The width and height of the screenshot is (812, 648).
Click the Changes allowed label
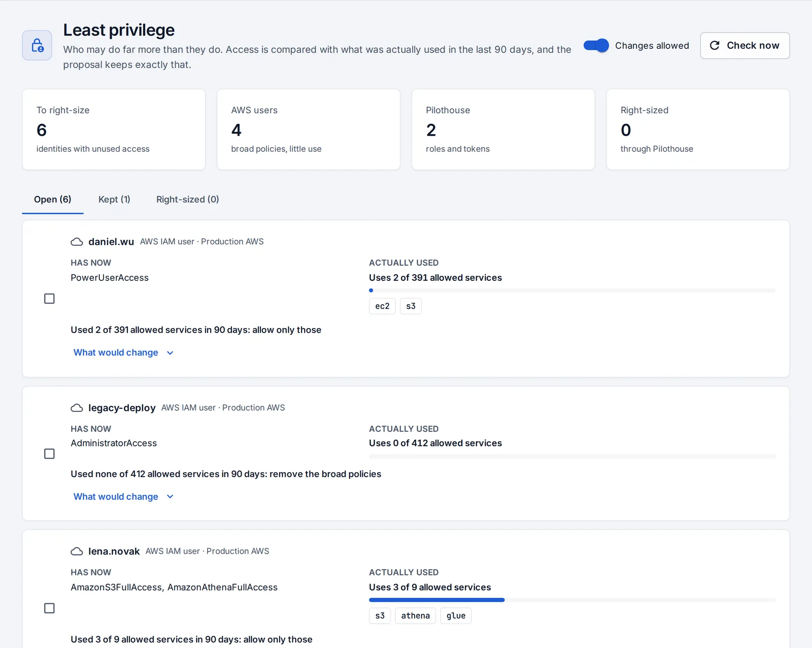point(652,46)
